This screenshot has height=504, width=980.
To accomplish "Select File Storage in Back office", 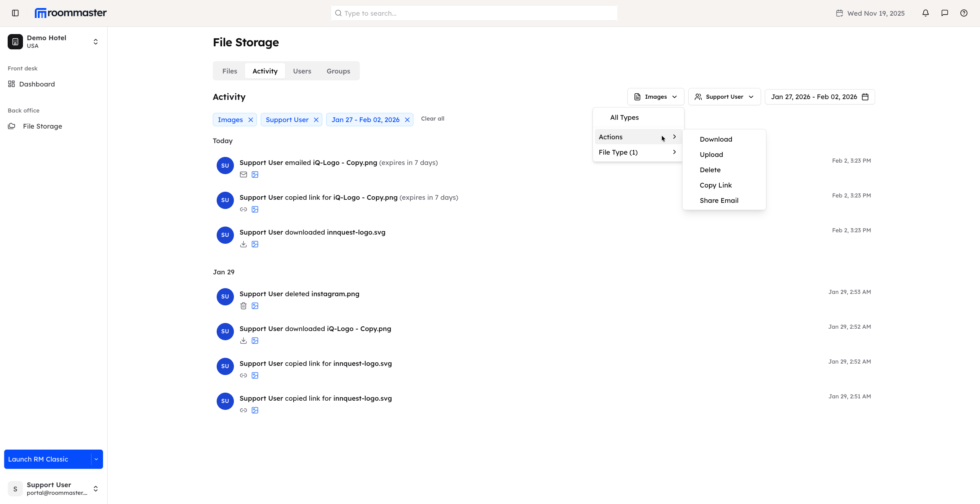I will tap(42, 126).
